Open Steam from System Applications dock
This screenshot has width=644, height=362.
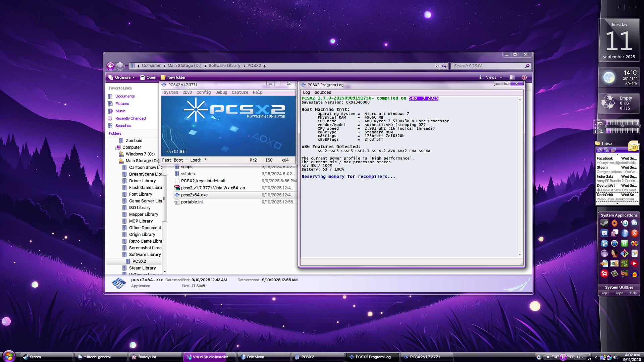coord(604,223)
